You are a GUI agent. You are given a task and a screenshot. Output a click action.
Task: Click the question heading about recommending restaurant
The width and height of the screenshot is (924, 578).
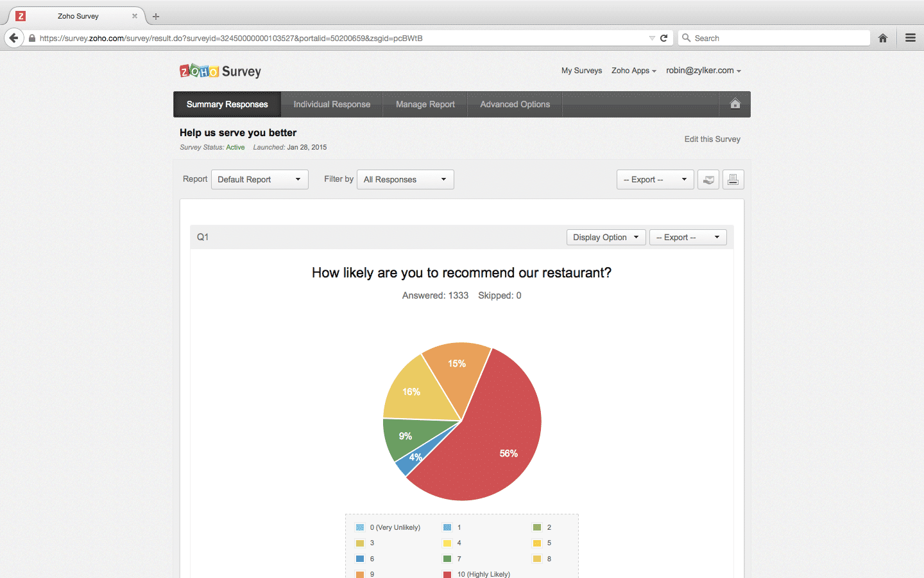point(461,273)
